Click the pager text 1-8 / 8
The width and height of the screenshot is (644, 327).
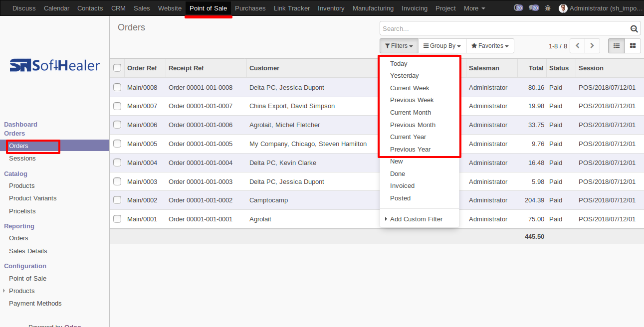pyautogui.click(x=558, y=46)
